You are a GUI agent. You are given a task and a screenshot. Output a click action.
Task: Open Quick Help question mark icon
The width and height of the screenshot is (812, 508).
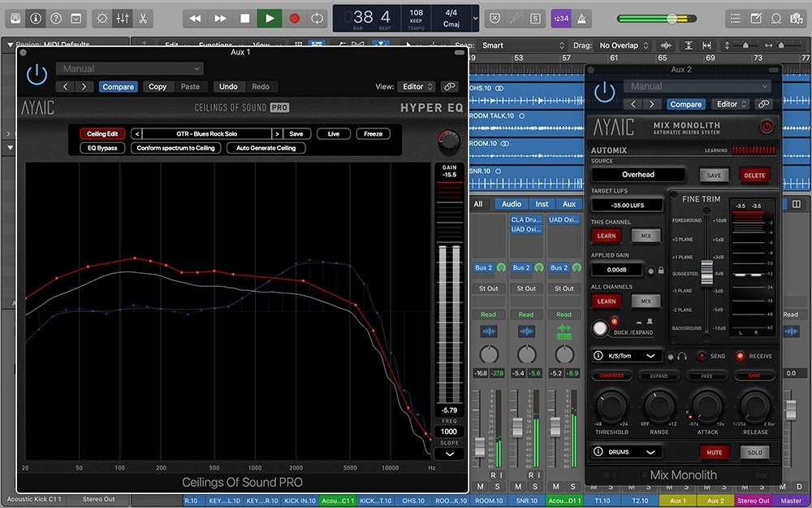pos(56,19)
